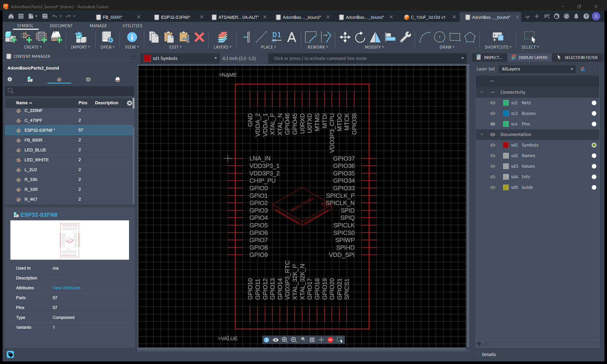Hide the sc2 Nets layer
Screen dimensions: 607x364
tap(492, 103)
